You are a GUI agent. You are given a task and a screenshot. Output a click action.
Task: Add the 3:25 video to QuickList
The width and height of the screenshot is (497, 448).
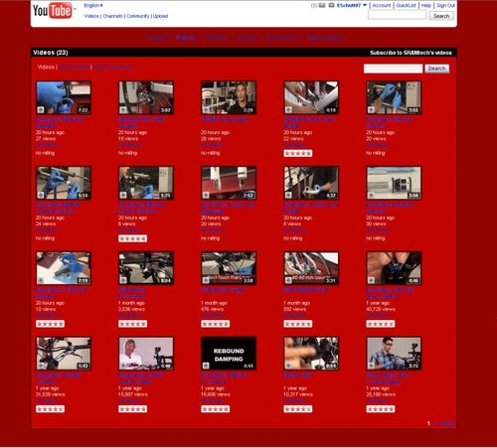[x=371, y=366]
